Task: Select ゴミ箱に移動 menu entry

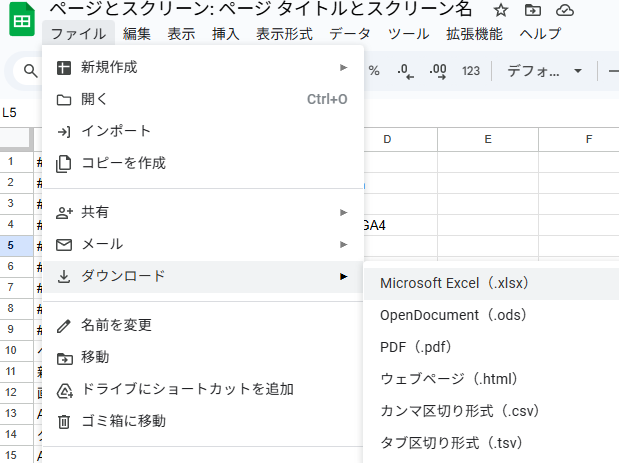Action: (203, 421)
